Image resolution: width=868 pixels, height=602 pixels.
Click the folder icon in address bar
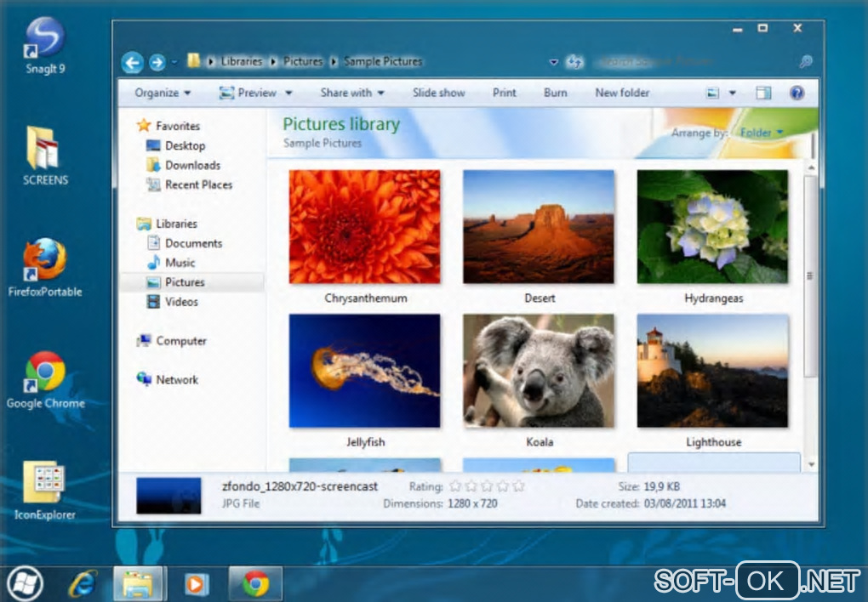[x=193, y=60]
